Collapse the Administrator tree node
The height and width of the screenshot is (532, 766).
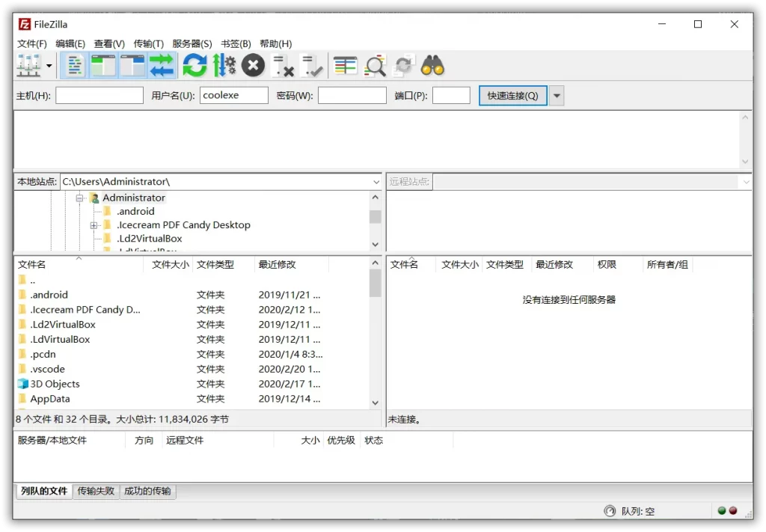[x=79, y=198]
